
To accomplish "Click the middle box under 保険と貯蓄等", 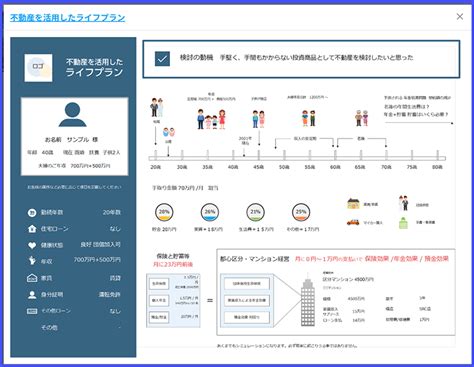I will click(159, 300).
